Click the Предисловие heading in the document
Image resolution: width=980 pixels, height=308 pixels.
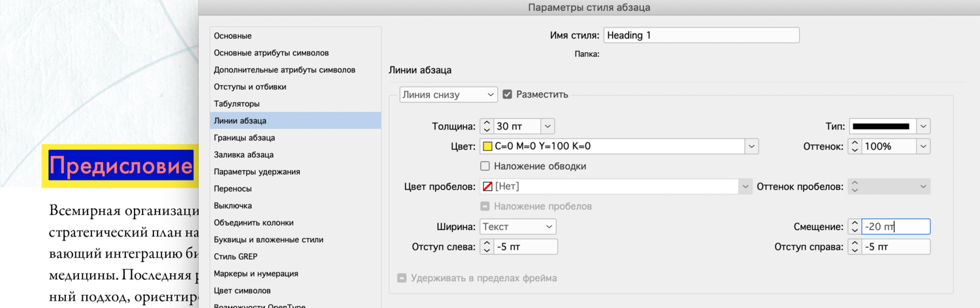tap(121, 165)
